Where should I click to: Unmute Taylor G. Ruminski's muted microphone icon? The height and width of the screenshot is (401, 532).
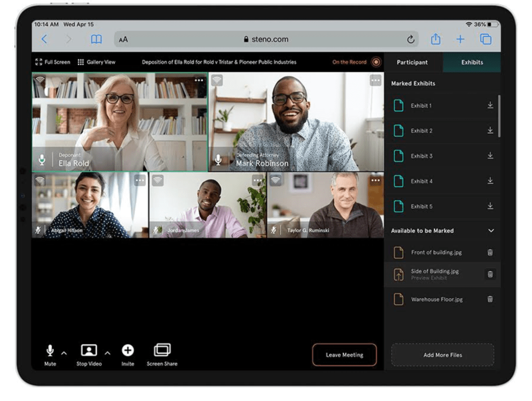pos(274,230)
